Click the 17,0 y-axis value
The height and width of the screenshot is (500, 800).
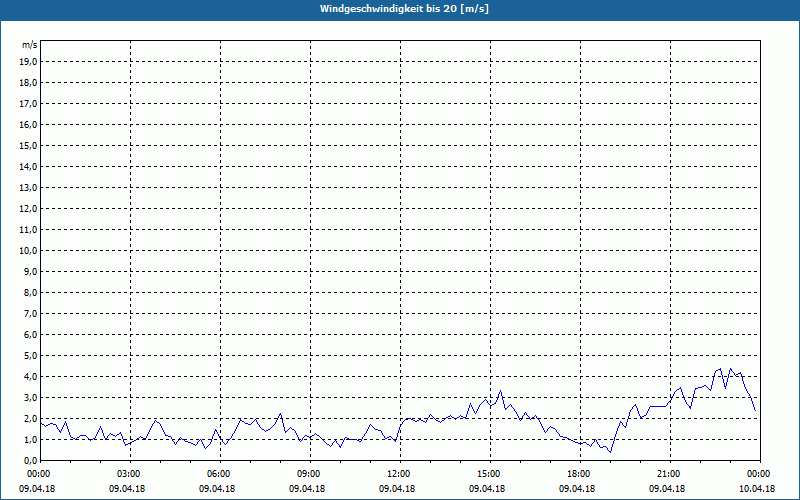pos(28,104)
